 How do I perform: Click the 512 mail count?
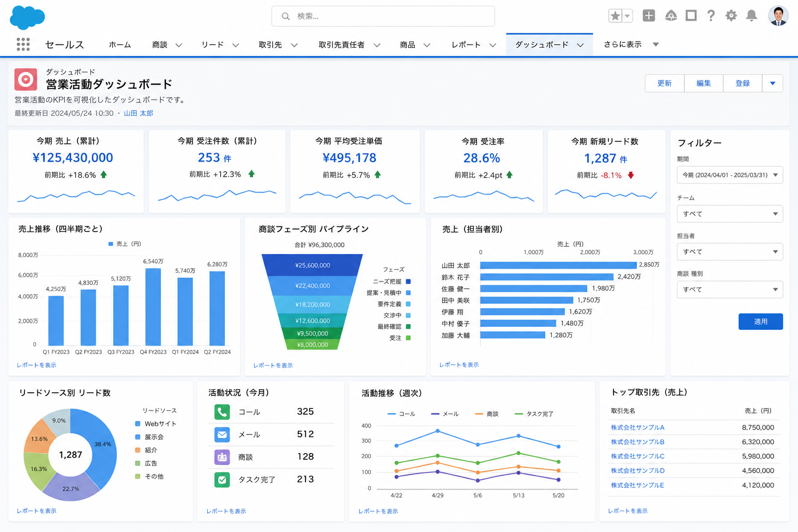pos(305,434)
